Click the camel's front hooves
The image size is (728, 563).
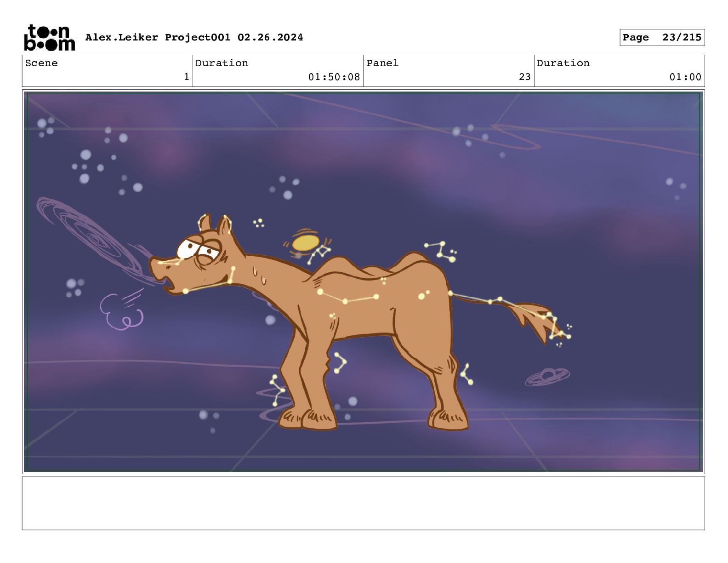(307, 417)
